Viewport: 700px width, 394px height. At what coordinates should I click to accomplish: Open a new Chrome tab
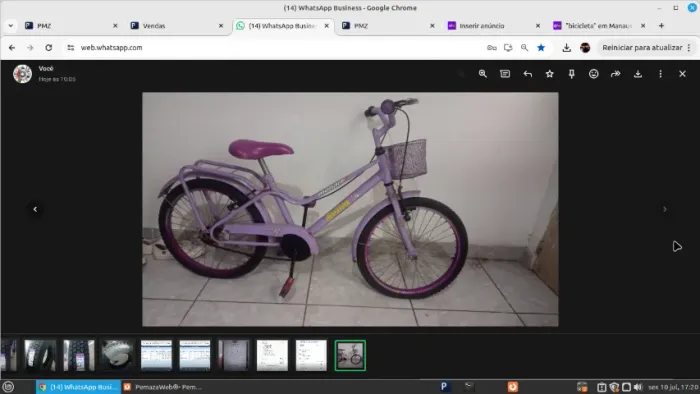pyautogui.click(x=661, y=26)
